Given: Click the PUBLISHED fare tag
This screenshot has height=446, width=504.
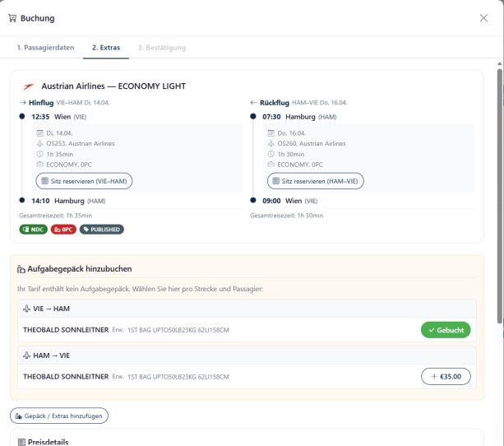Looking at the screenshot, I should tap(102, 230).
